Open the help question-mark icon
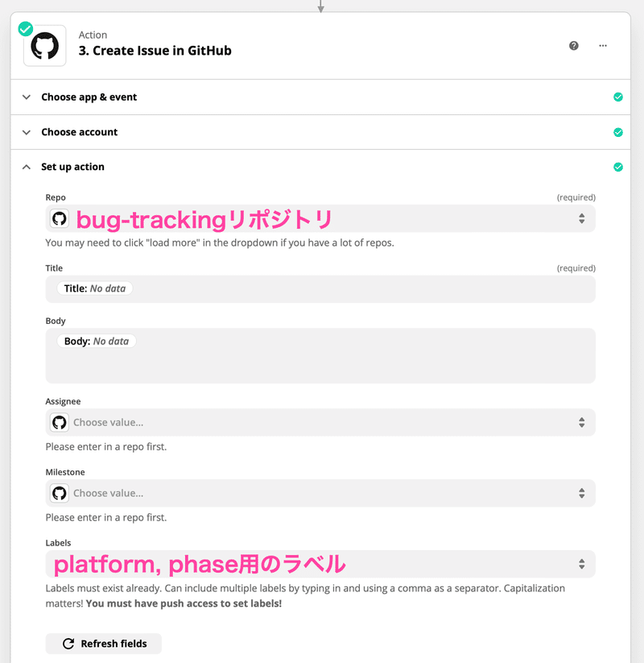 coord(573,46)
